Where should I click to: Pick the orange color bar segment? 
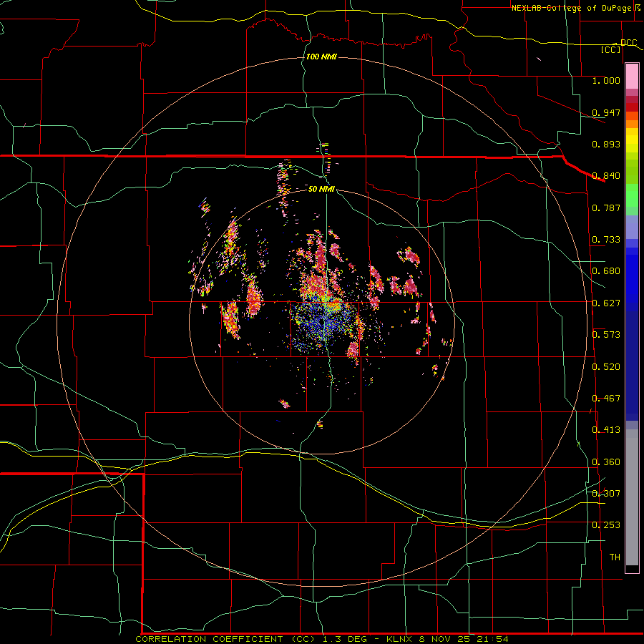pyautogui.click(x=632, y=125)
